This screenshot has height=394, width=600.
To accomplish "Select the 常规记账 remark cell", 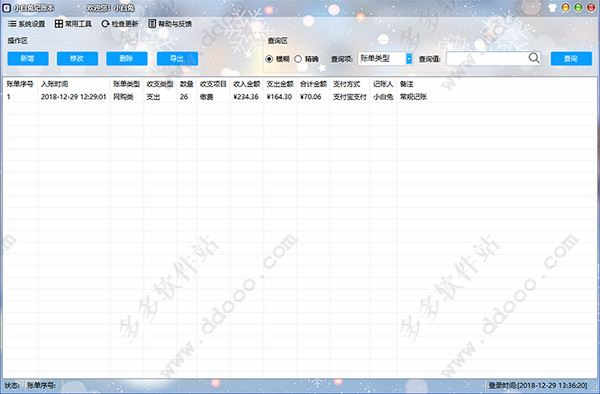I will tap(413, 97).
